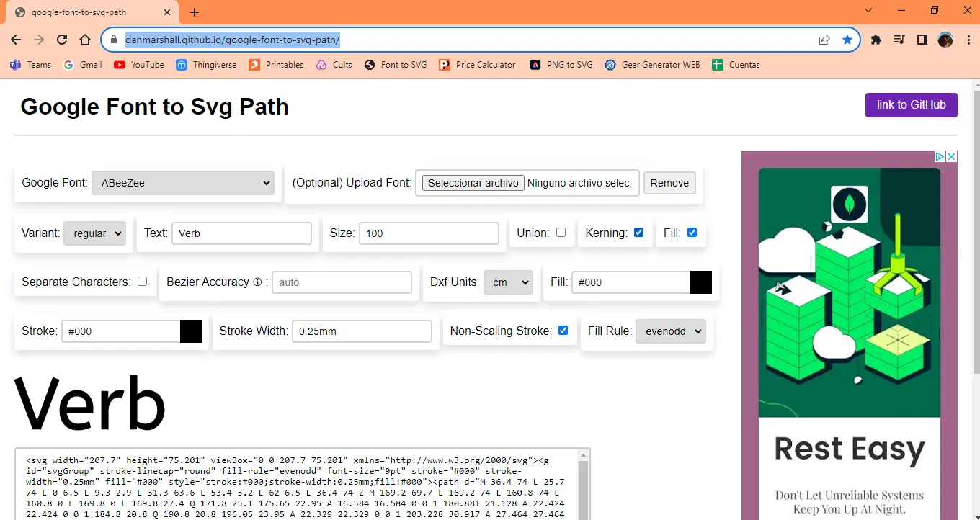
Task: Share this page from address bar
Action: pyautogui.click(x=824, y=40)
